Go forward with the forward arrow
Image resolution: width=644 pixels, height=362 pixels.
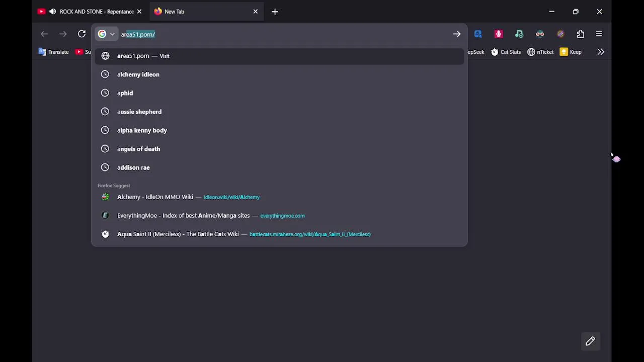tap(63, 34)
